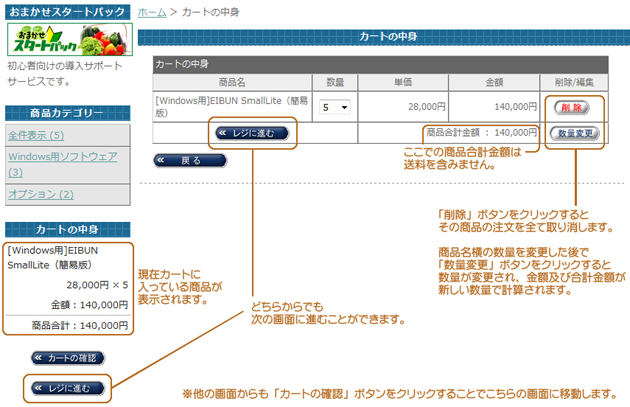Click the 数量変更 button
Screen dimensions: 630x407
click(574, 133)
